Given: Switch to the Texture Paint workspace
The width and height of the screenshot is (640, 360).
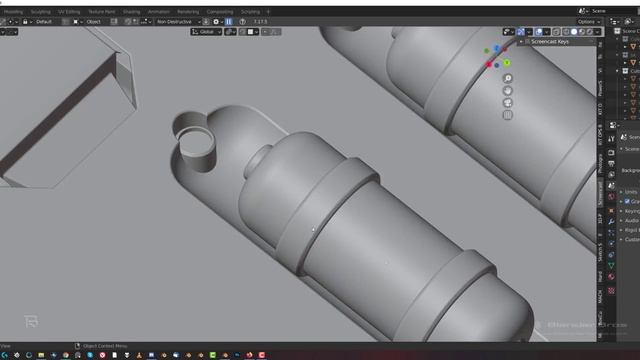Looking at the screenshot, I should coord(101,12).
